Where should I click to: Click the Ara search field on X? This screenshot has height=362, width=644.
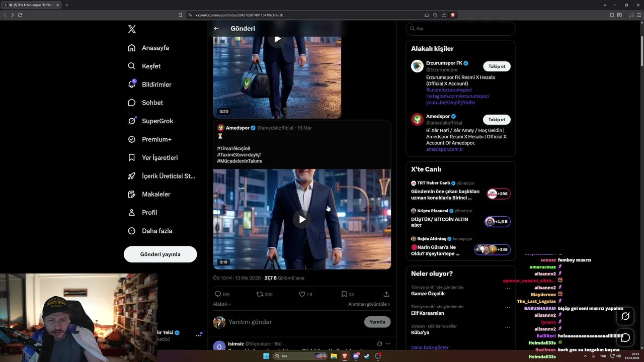461,29
